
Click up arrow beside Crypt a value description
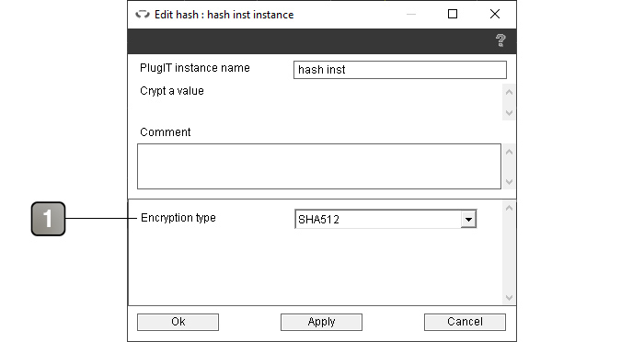point(509,92)
